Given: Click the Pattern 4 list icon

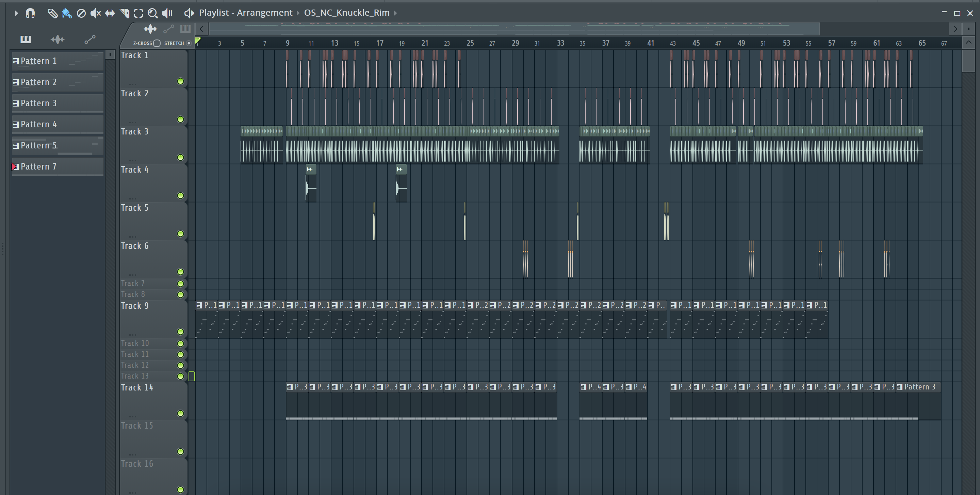Looking at the screenshot, I should coord(16,124).
